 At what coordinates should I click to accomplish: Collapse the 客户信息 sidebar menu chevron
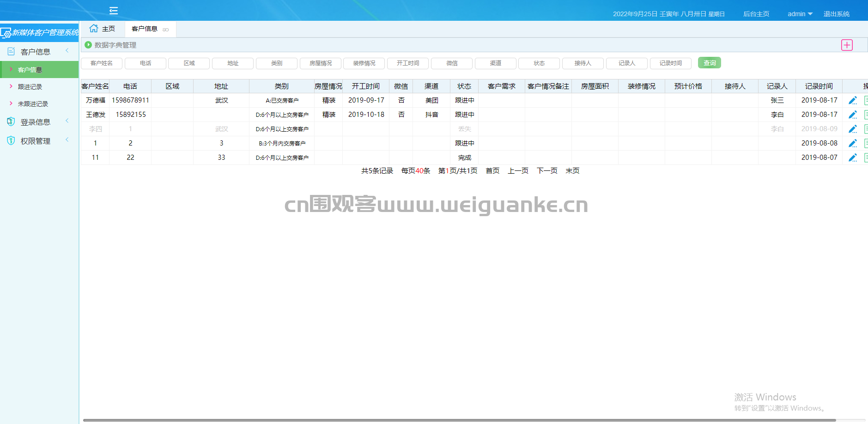67,51
